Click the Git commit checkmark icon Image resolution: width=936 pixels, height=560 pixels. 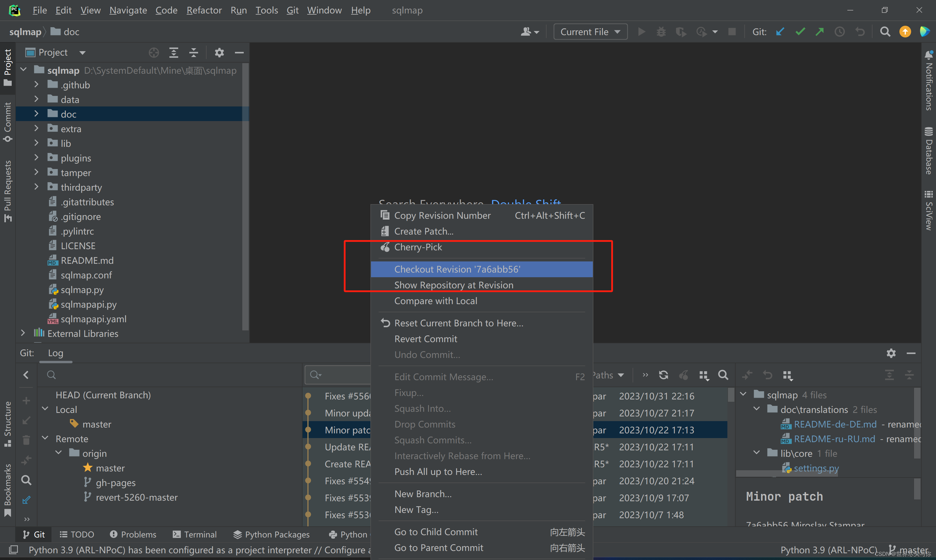click(x=800, y=32)
